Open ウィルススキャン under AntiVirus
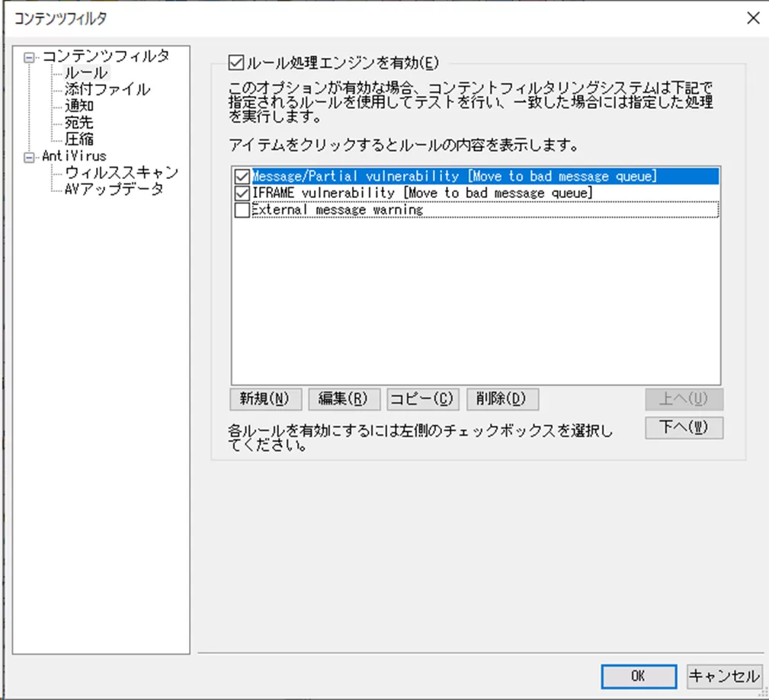Image resolution: width=769 pixels, height=700 pixels. coord(121,173)
